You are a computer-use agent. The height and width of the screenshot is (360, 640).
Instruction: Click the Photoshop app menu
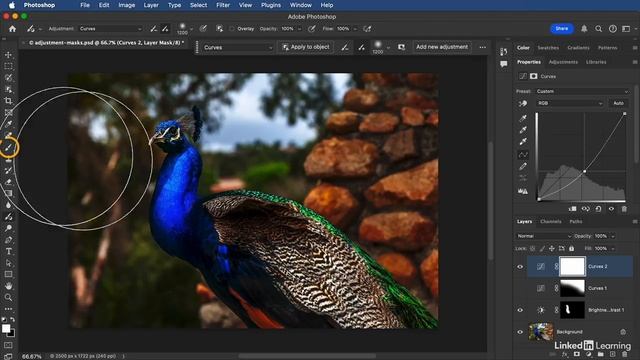point(39,5)
